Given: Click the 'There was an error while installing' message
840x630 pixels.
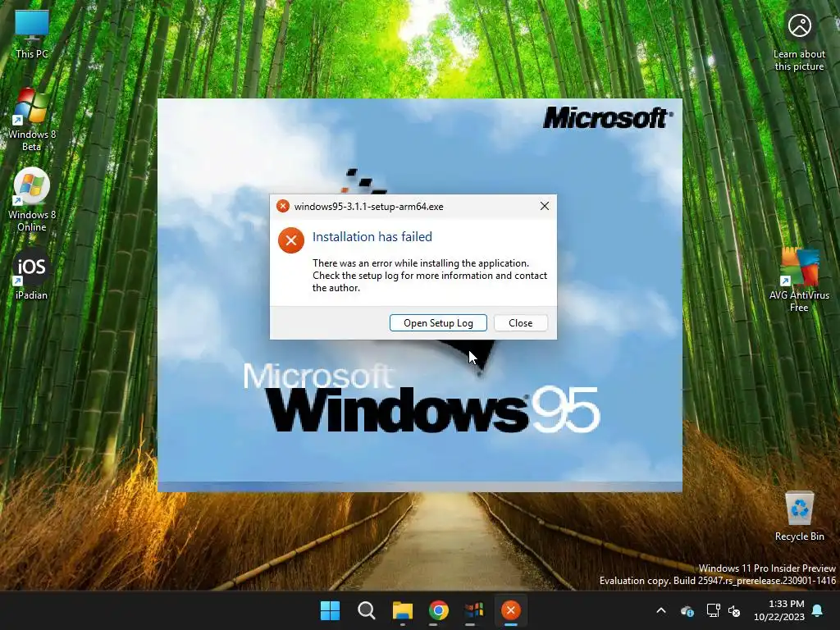Looking at the screenshot, I should [x=430, y=276].
